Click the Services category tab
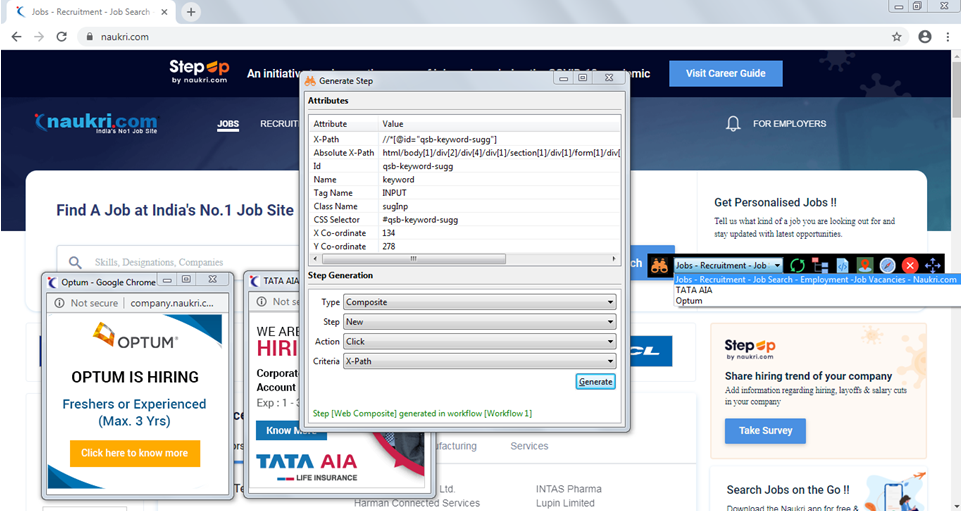Viewport: 961px width, 511px height. [x=529, y=446]
